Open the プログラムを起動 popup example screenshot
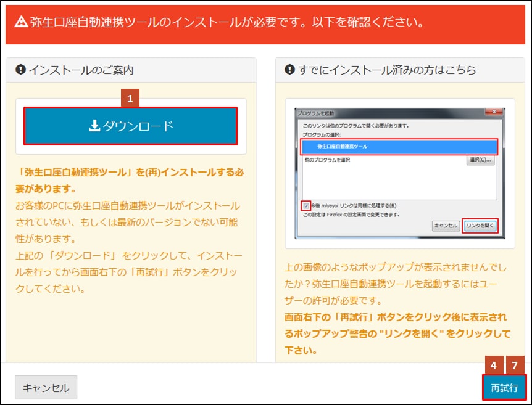This screenshot has height=405, width=532. point(400,173)
